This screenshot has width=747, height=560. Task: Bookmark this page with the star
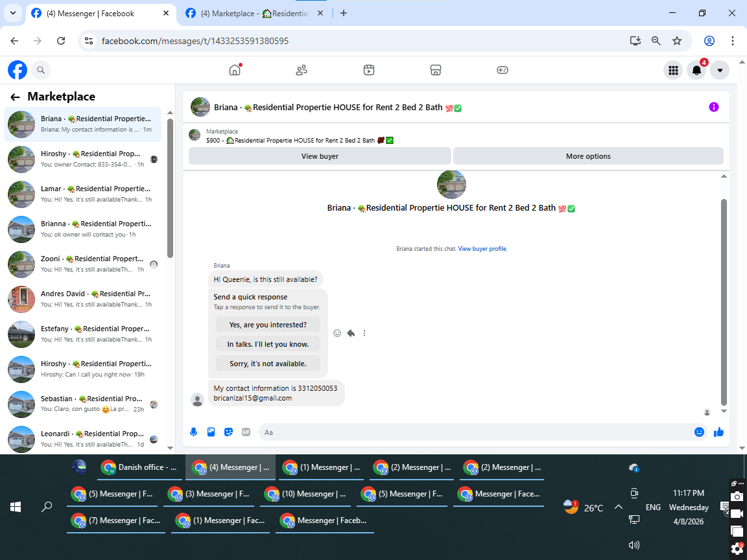point(677,41)
